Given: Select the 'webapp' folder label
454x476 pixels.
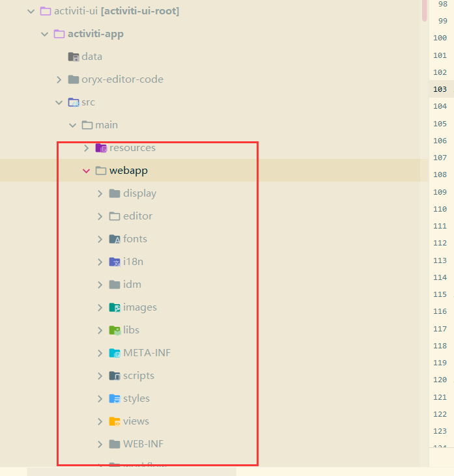Looking at the screenshot, I should [128, 171].
